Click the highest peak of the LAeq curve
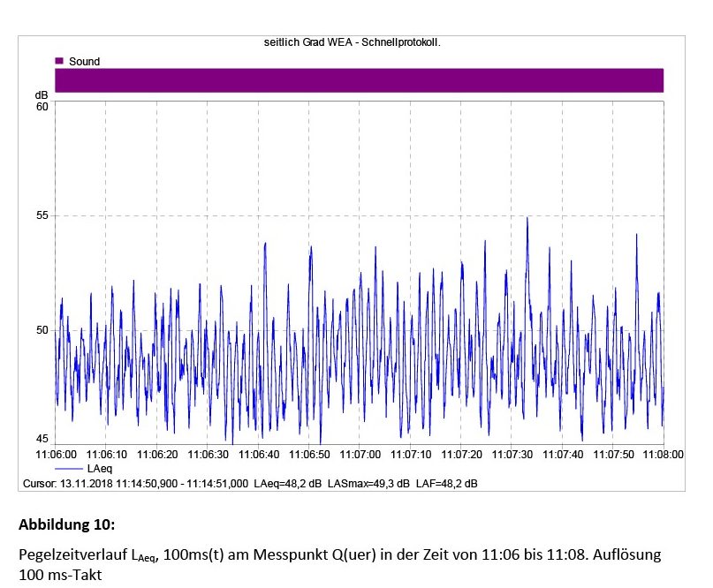Screen dimensions: 713x588 [x=527, y=219]
